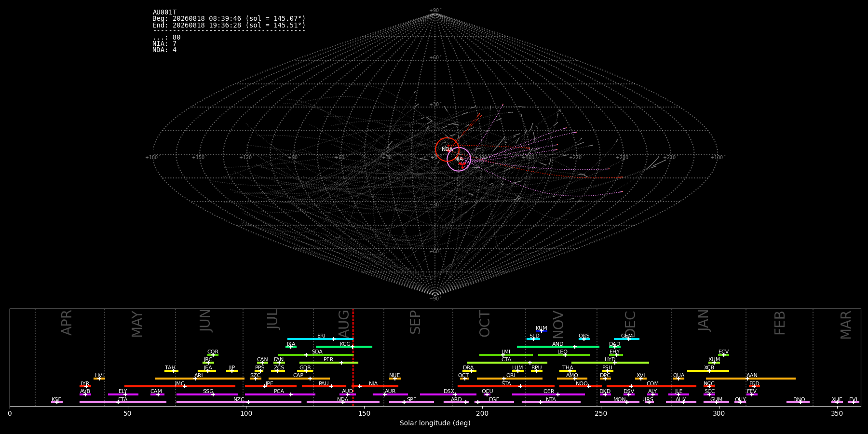Click the AU001T station title text
The height and width of the screenshot is (434, 868).
164,13
